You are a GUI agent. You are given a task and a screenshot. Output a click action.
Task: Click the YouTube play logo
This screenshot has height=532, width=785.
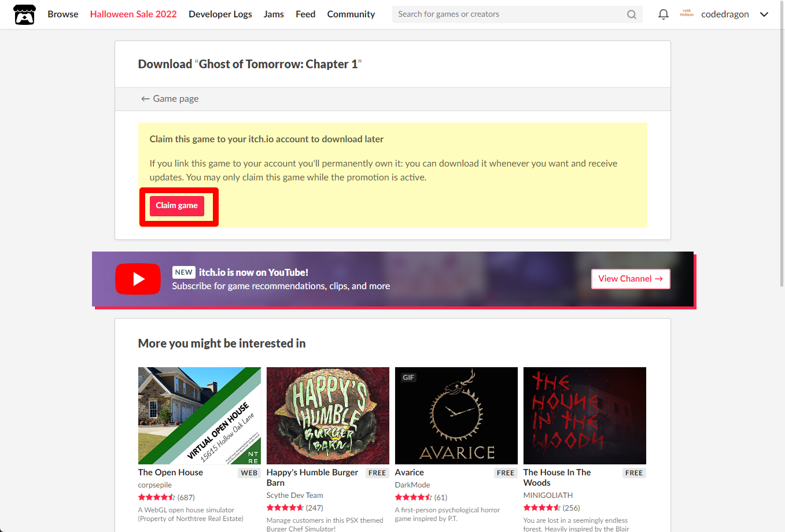[138, 279]
